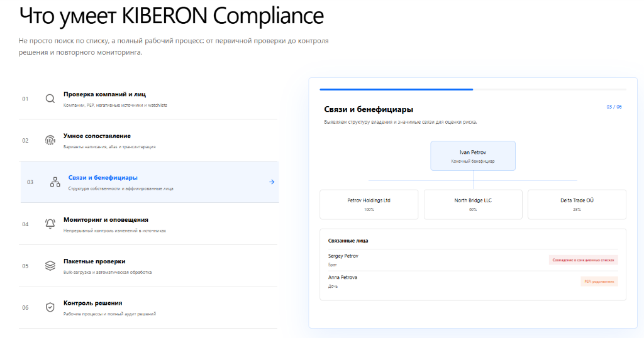This screenshot has height=338, width=644.
Task: Click the magnifier icon for Проверка компаний и лиц
Action: (50, 99)
